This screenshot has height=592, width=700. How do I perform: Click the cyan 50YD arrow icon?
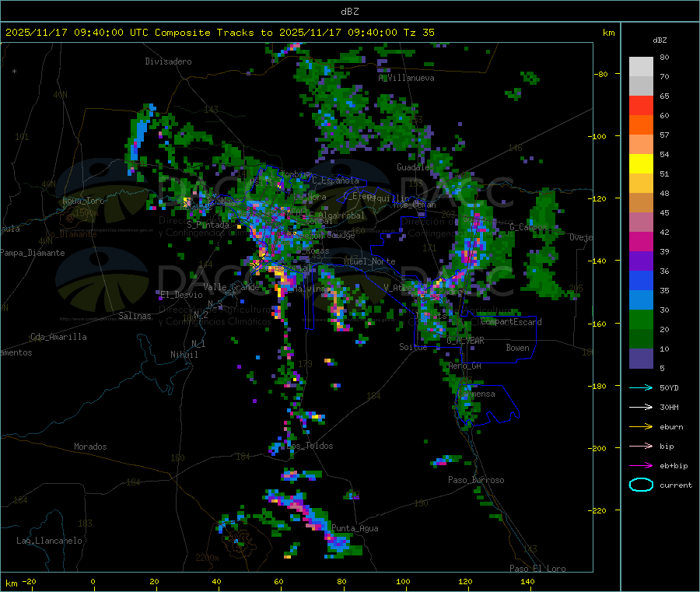coord(641,387)
